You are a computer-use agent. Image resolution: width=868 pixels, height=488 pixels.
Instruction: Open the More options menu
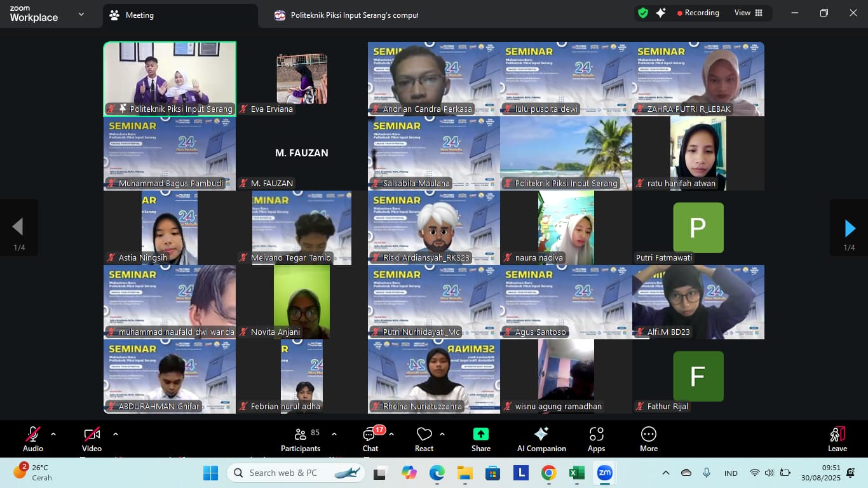coord(648,439)
